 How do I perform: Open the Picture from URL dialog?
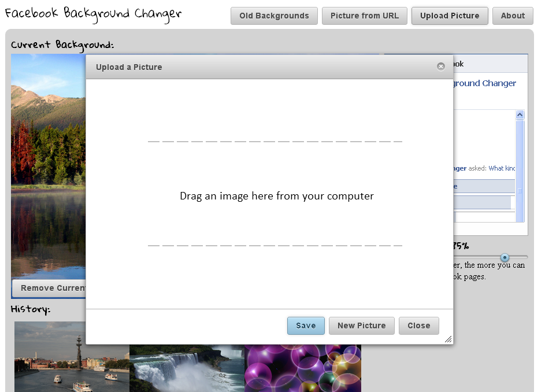(364, 16)
